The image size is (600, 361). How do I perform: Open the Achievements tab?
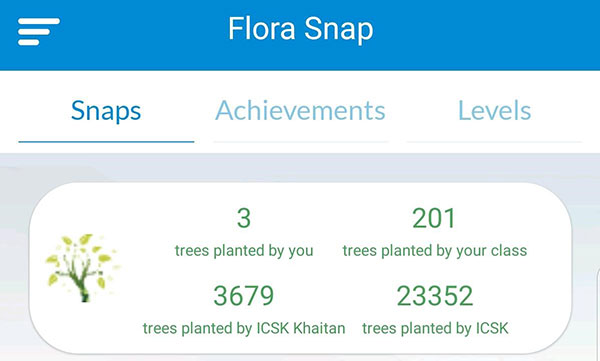coord(300,110)
